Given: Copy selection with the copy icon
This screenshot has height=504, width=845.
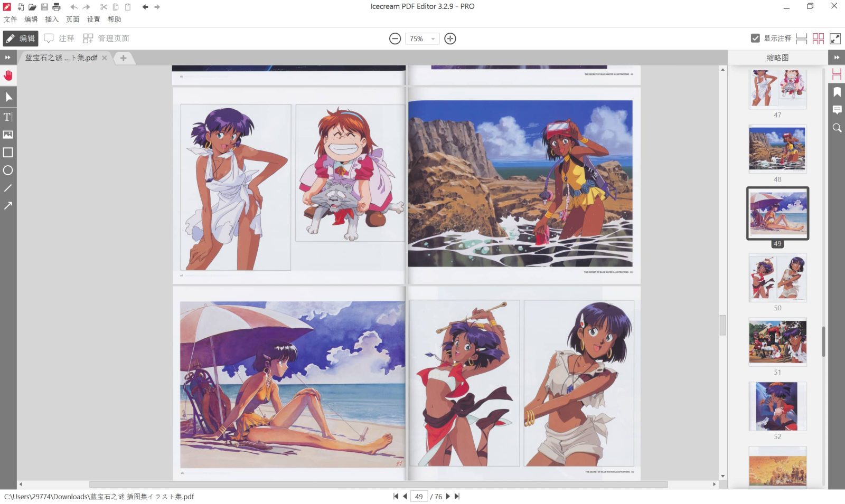Looking at the screenshot, I should 116,7.
